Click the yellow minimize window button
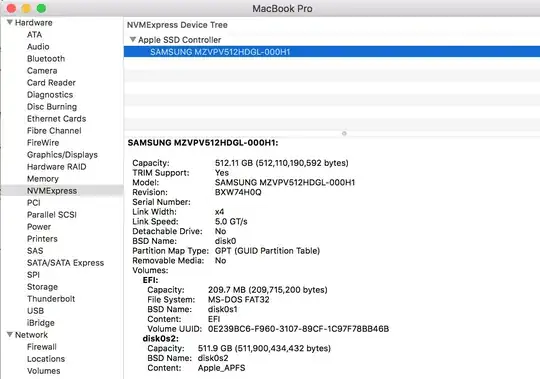Screen dimensions: 540x379 26,8
